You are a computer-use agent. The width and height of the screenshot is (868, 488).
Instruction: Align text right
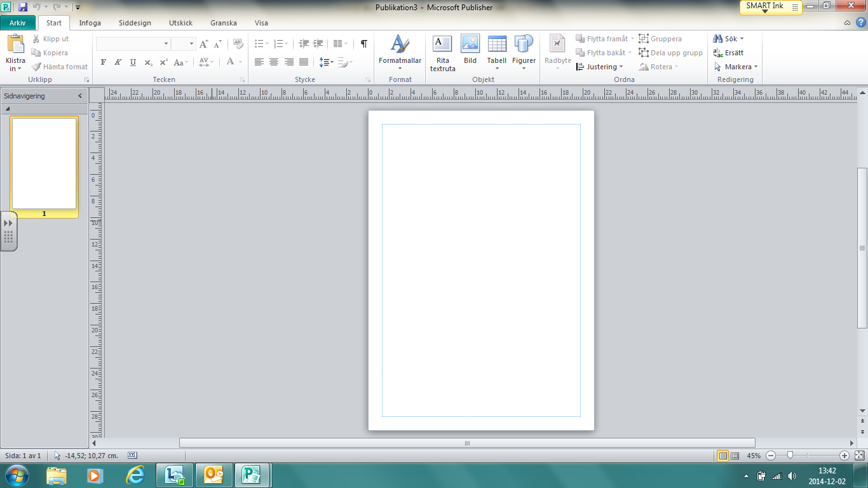coord(289,62)
